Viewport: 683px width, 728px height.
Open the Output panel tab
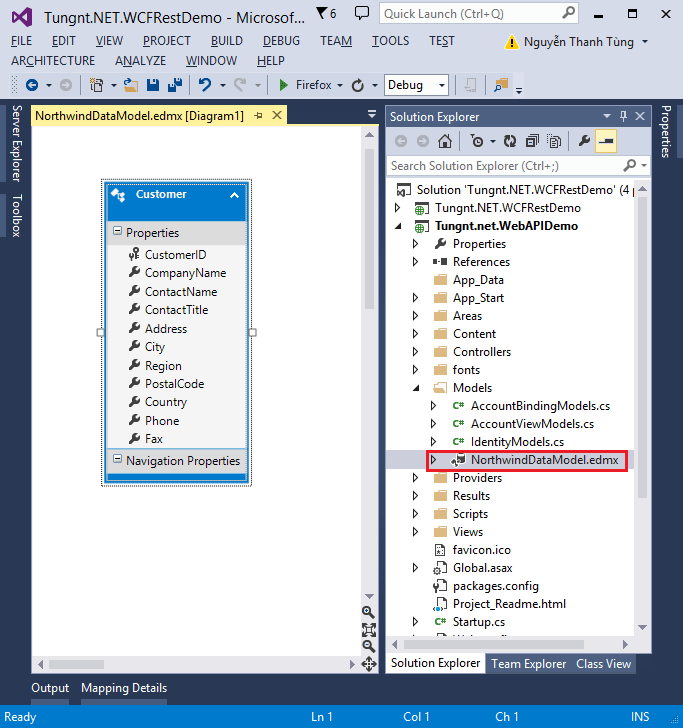click(x=50, y=688)
